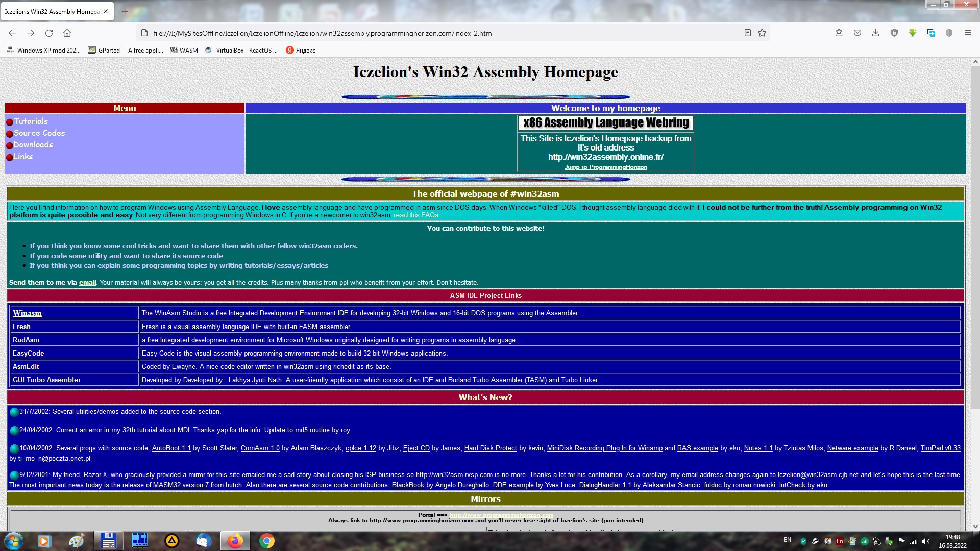980x551 pixels.
Task: Go to the browser home page
Action: pyautogui.click(x=67, y=33)
